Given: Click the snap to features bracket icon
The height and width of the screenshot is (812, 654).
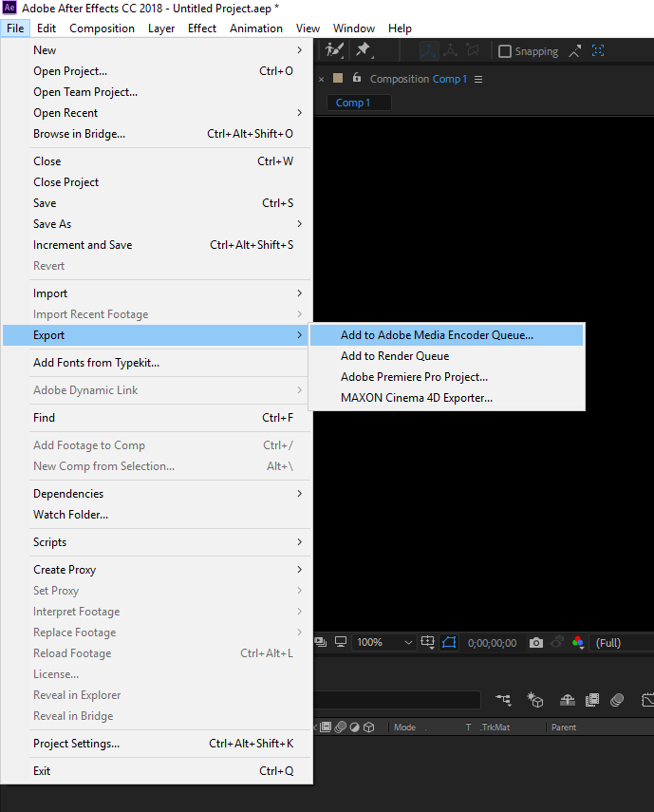Looking at the screenshot, I should coord(598,50).
